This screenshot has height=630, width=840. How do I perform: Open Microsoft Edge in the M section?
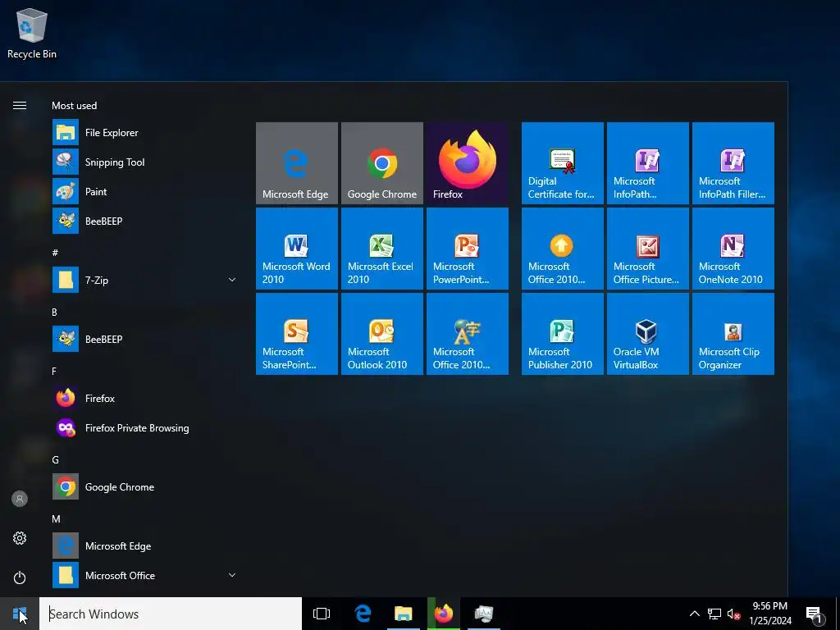[x=144, y=546]
